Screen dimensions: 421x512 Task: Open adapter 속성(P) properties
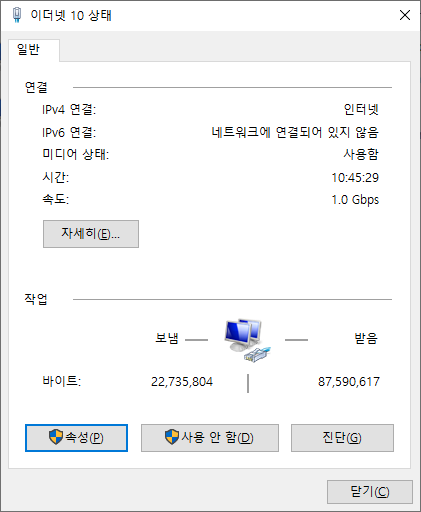(x=76, y=438)
